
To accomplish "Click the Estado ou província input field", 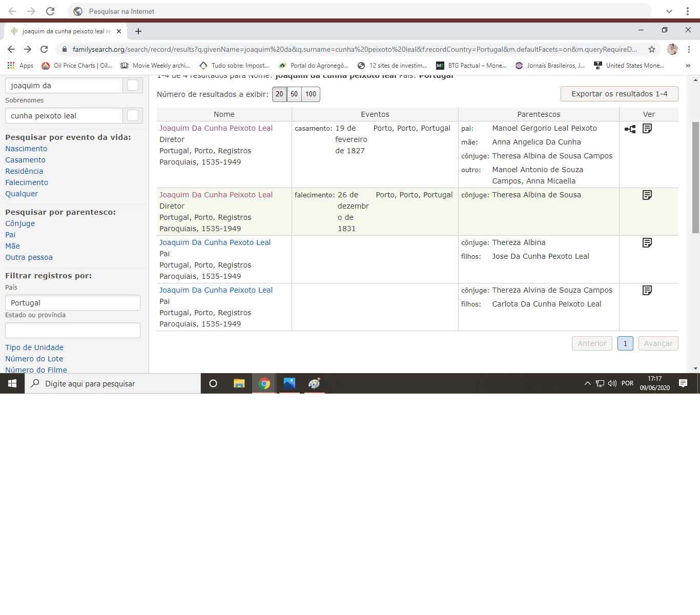I will (73, 331).
